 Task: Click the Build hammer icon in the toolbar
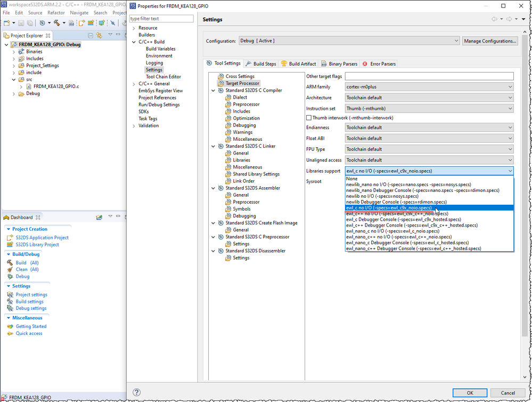click(x=56, y=22)
